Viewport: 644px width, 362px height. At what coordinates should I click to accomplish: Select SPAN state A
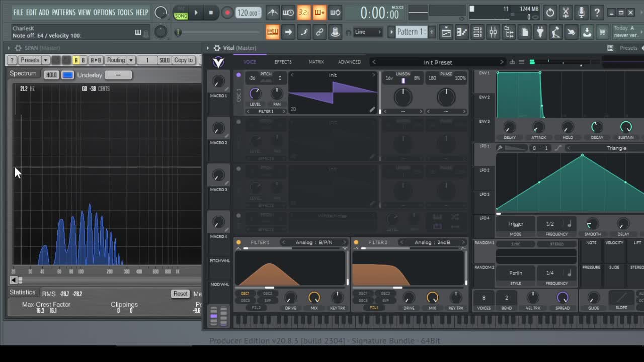75,60
